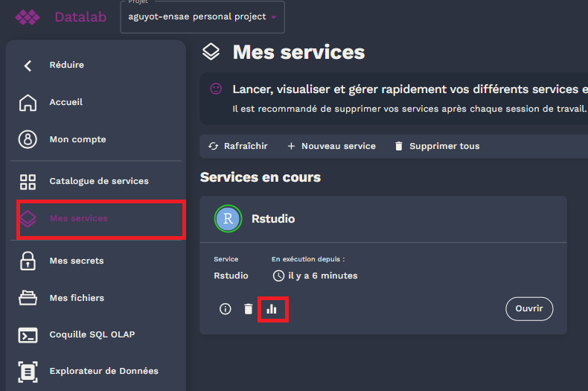
Task: Create a Nouveau service
Action: pyautogui.click(x=331, y=146)
